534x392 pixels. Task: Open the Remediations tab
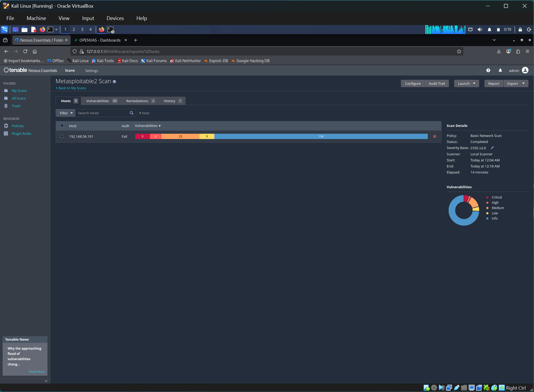[x=140, y=101]
